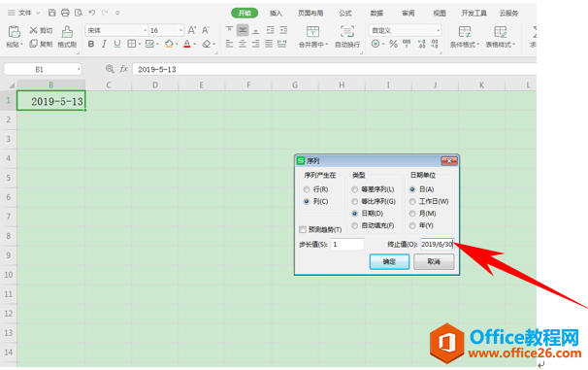This screenshot has height=370, width=588.
Task: Select 等差序列(L) linear series radio
Action: [355, 189]
